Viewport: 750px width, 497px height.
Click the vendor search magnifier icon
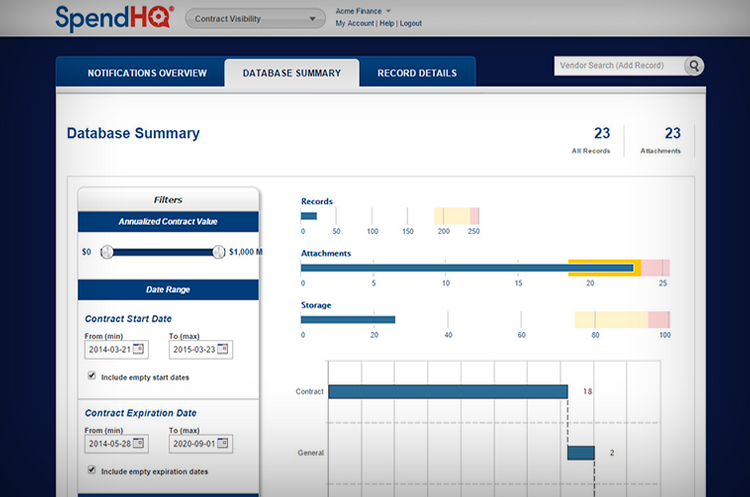(x=693, y=66)
